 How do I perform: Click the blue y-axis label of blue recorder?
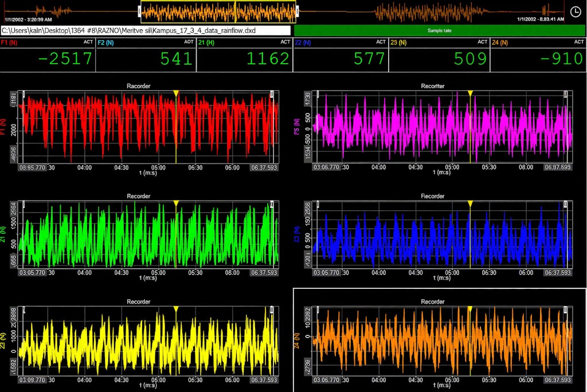click(297, 234)
